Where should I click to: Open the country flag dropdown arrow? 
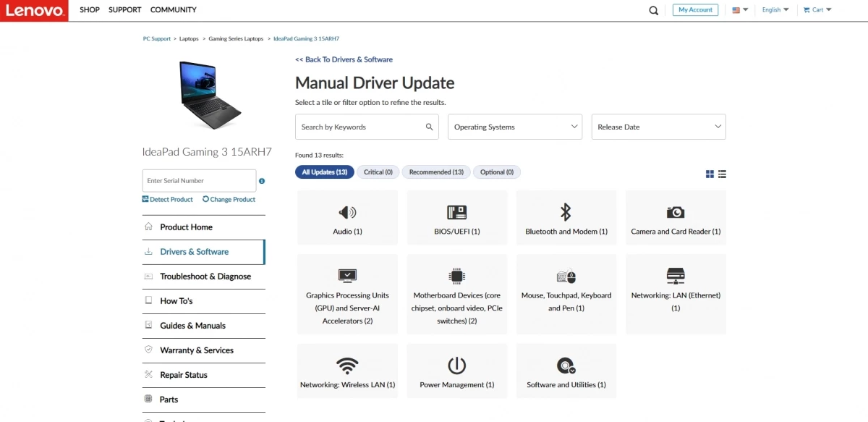tap(746, 9)
